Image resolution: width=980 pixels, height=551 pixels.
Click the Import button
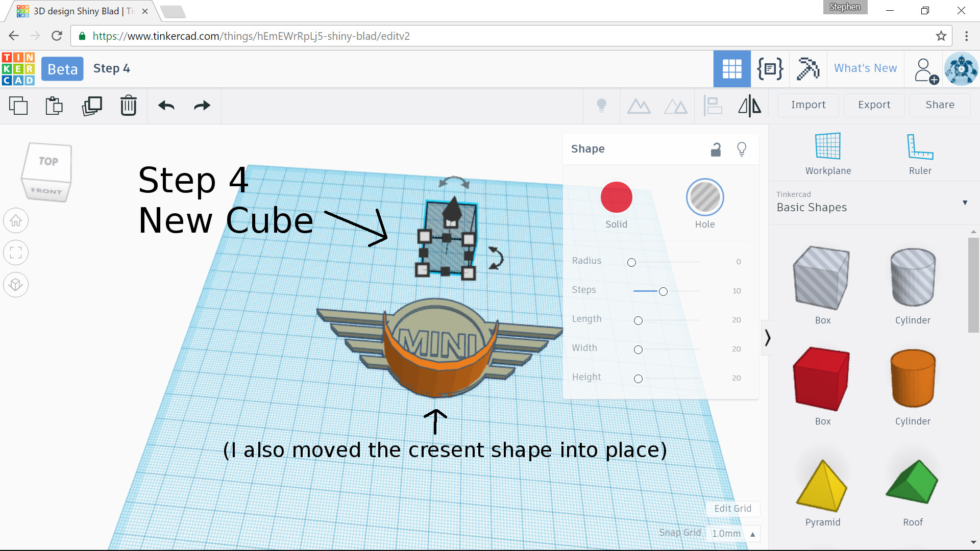(808, 105)
